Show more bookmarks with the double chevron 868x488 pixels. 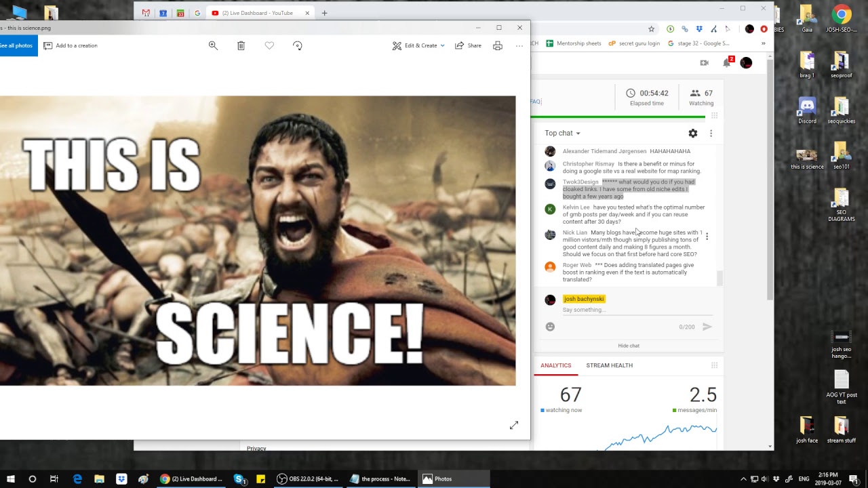(x=763, y=43)
